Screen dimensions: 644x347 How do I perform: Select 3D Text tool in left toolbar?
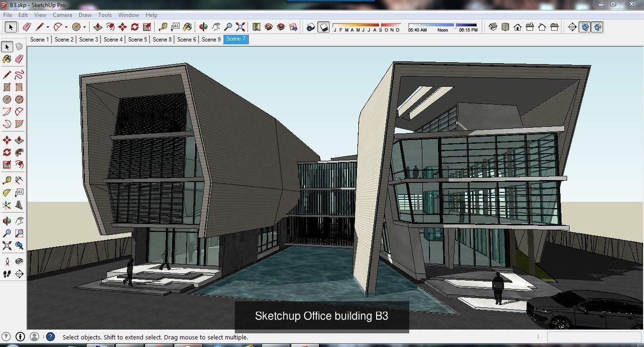[19, 205]
